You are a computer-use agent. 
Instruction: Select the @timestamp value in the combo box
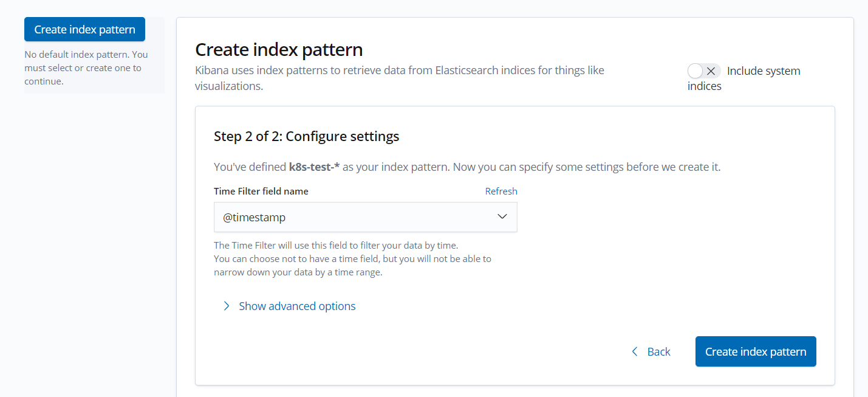pyautogui.click(x=254, y=217)
